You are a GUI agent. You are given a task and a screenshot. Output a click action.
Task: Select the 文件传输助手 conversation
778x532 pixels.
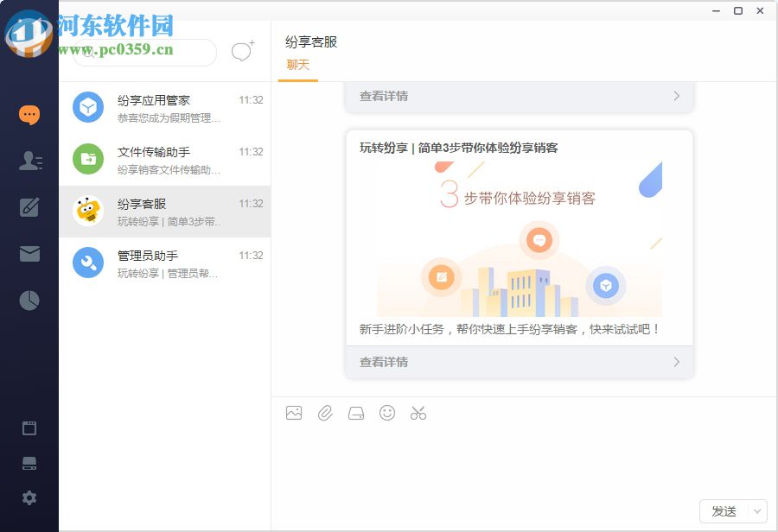164,160
